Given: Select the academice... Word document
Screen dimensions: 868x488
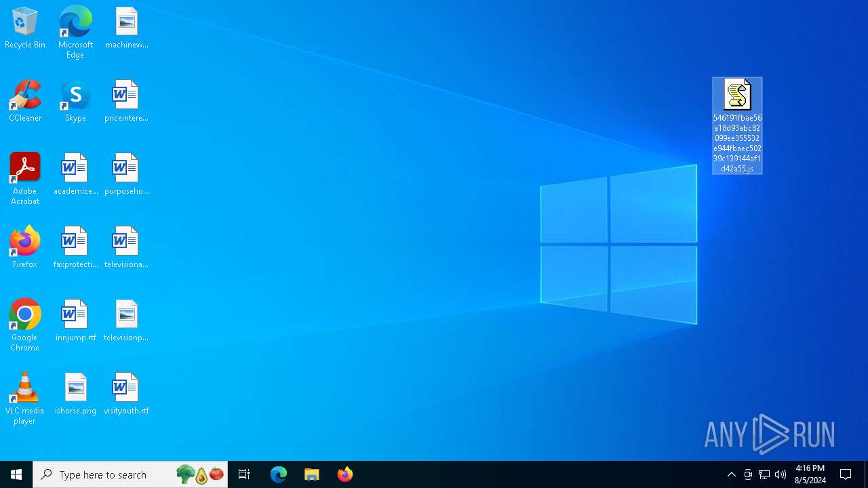Looking at the screenshot, I should tap(75, 175).
